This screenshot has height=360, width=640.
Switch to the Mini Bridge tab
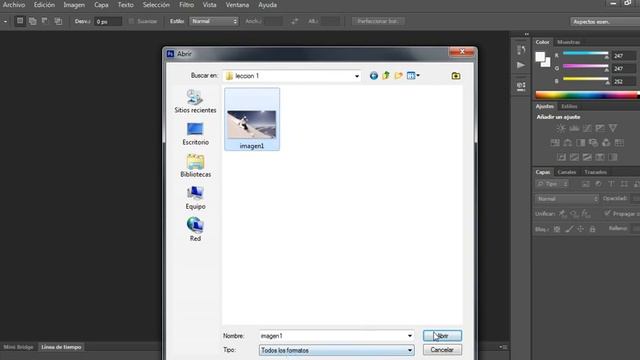click(x=18, y=347)
